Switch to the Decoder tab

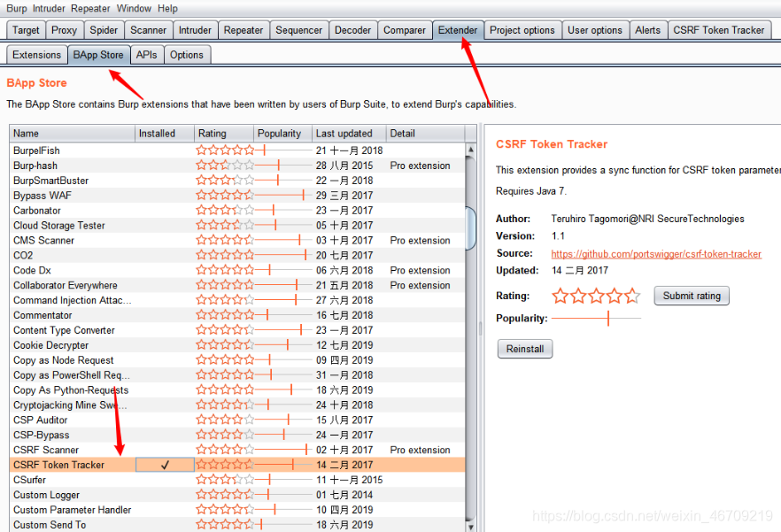click(x=352, y=30)
